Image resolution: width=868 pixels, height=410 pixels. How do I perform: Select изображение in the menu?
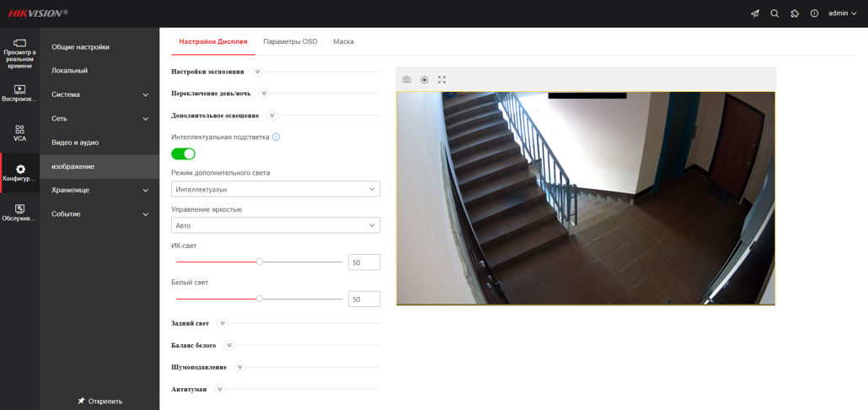click(x=99, y=166)
